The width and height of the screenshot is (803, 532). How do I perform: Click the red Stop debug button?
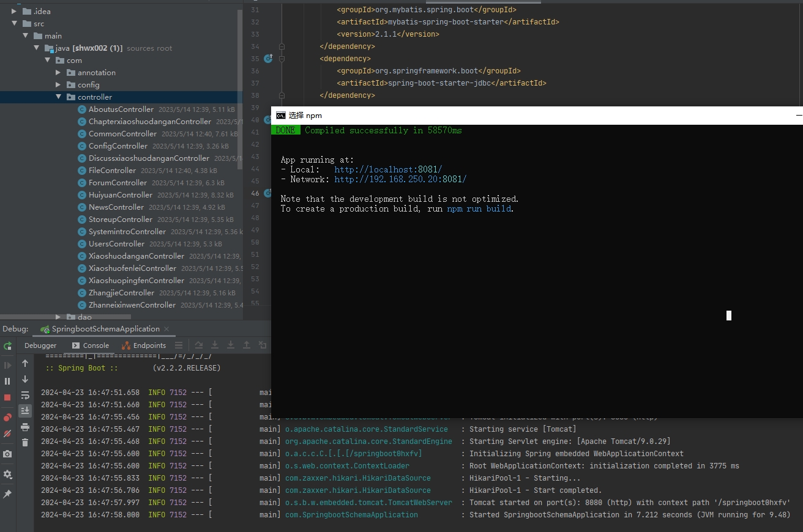tap(7, 397)
